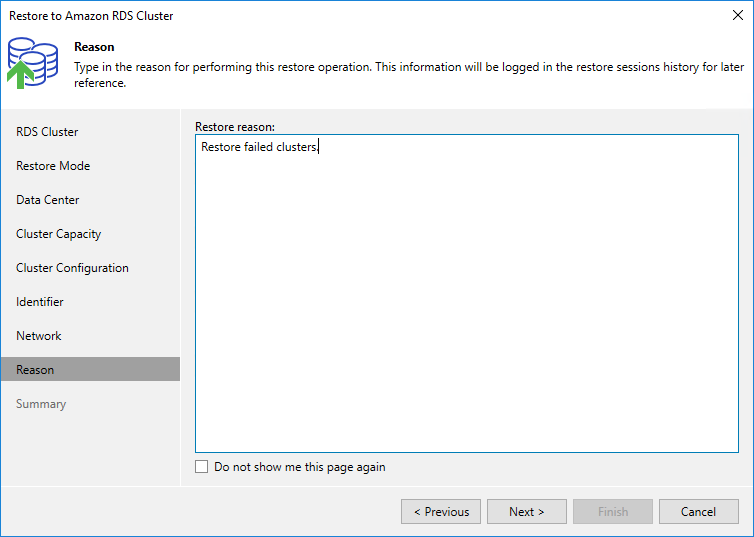Select the Data Center step
This screenshot has height=537, width=754.
[48, 200]
